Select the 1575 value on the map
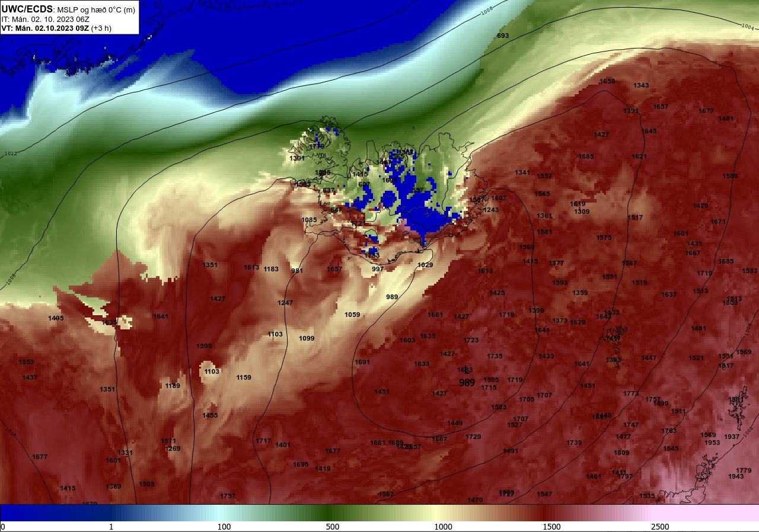Image resolution: width=759 pixels, height=532 pixels. 604,238
